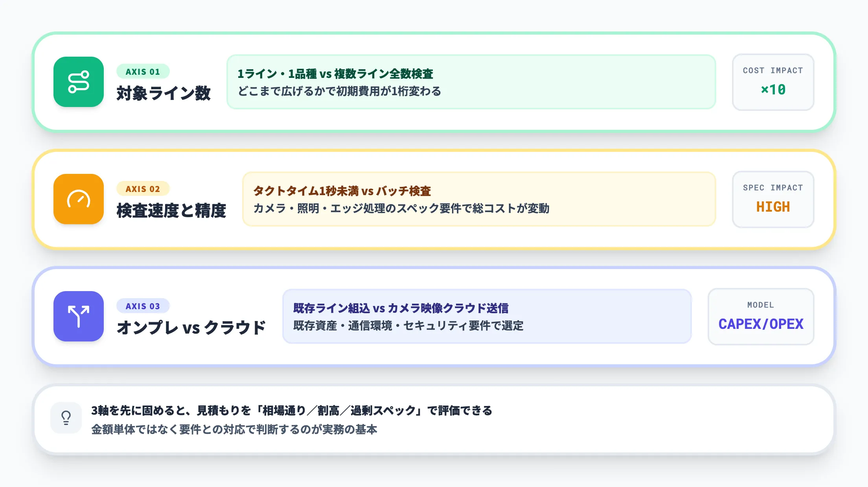Click the text どこまで広げるかで初期費用が1桁変わる
The height and width of the screenshot is (487, 868).
pyautogui.click(x=339, y=91)
